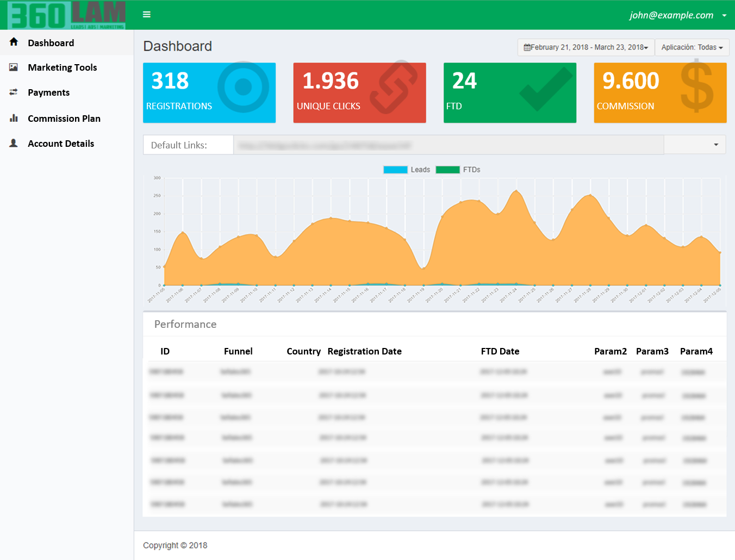Click the Marketing Tools image icon
Viewport: 735px width, 560px height.
tap(14, 67)
